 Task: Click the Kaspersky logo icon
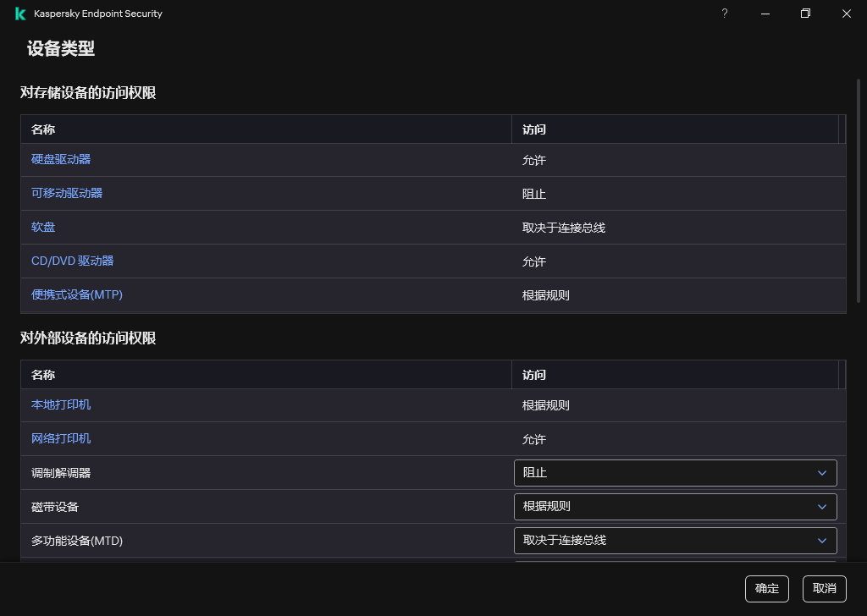[x=20, y=14]
